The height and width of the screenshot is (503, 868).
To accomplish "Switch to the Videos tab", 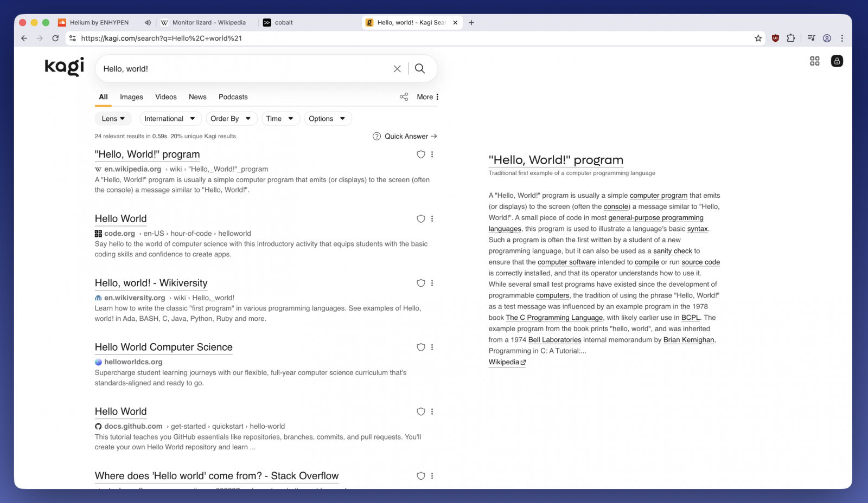I will 166,97.
